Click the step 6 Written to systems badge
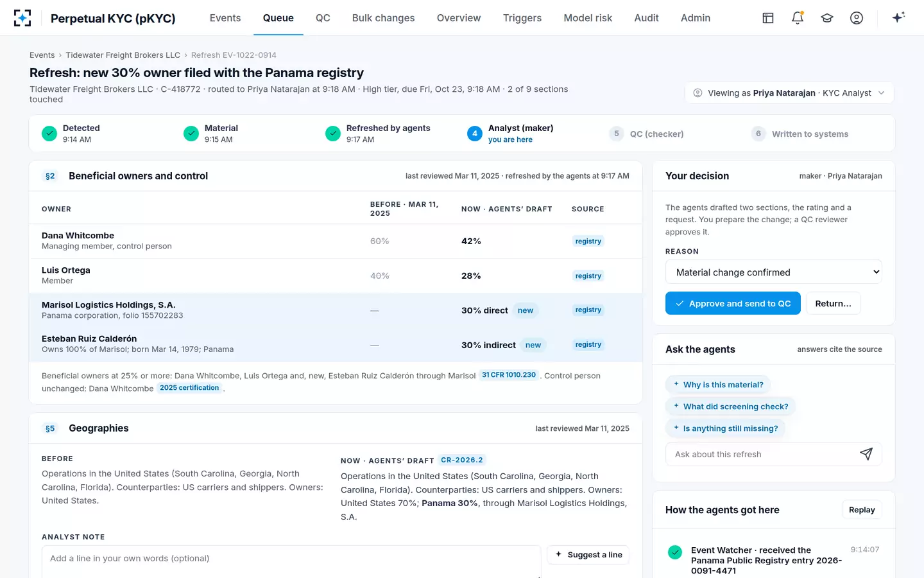The width and height of the screenshot is (924, 578). (758, 134)
